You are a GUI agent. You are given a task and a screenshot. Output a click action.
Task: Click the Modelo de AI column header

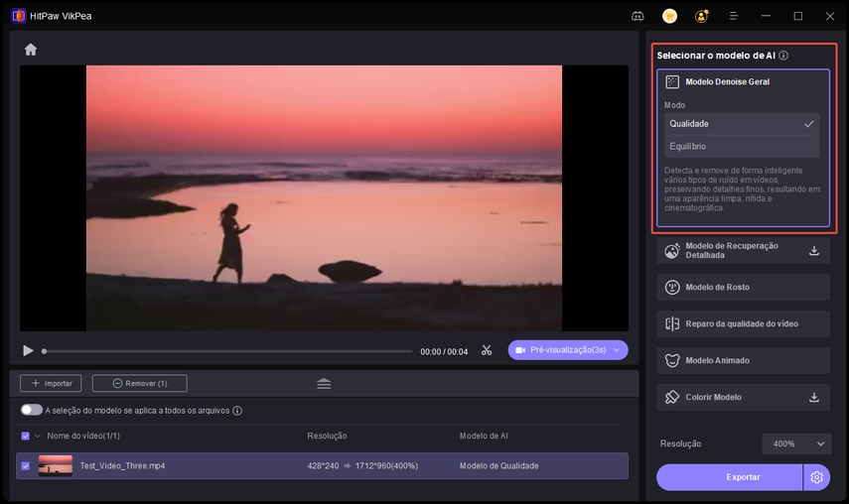click(484, 436)
